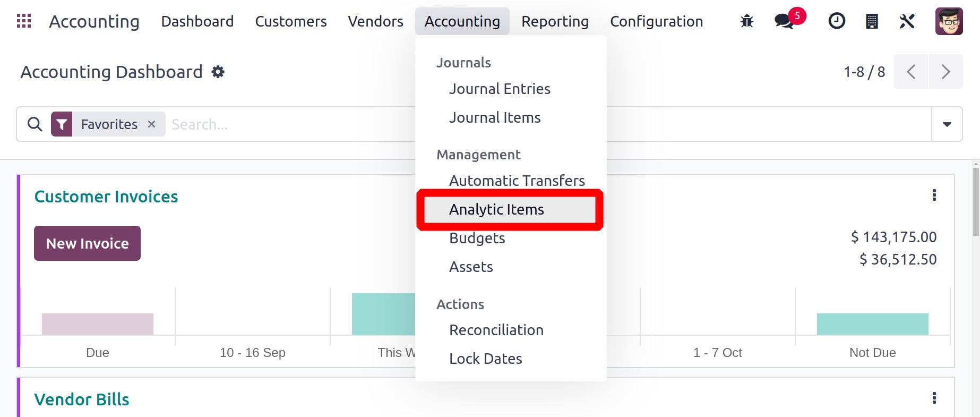980x417 pixels.
Task: Go to the next page arrow
Action: (x=945, y=72)
